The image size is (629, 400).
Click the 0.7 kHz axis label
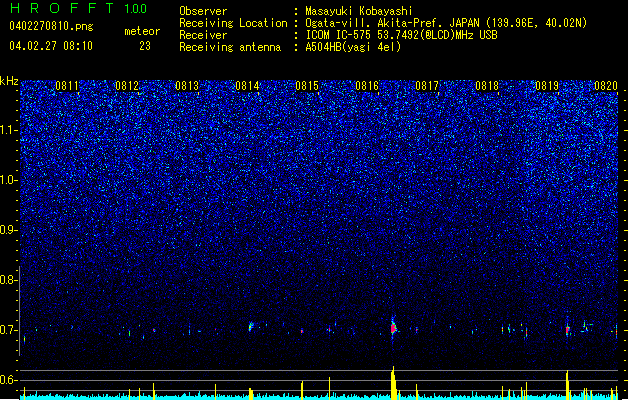(9, 330)
